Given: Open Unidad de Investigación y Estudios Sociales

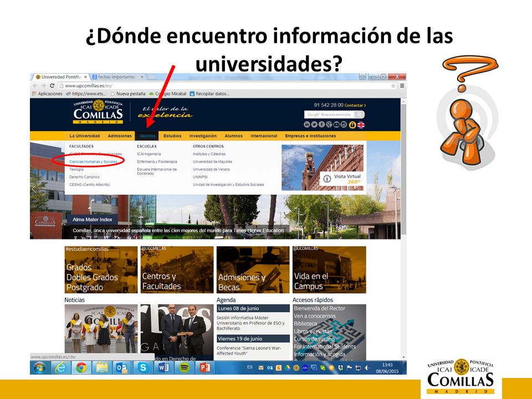Looking at the screenshot, I should point(228,185).
